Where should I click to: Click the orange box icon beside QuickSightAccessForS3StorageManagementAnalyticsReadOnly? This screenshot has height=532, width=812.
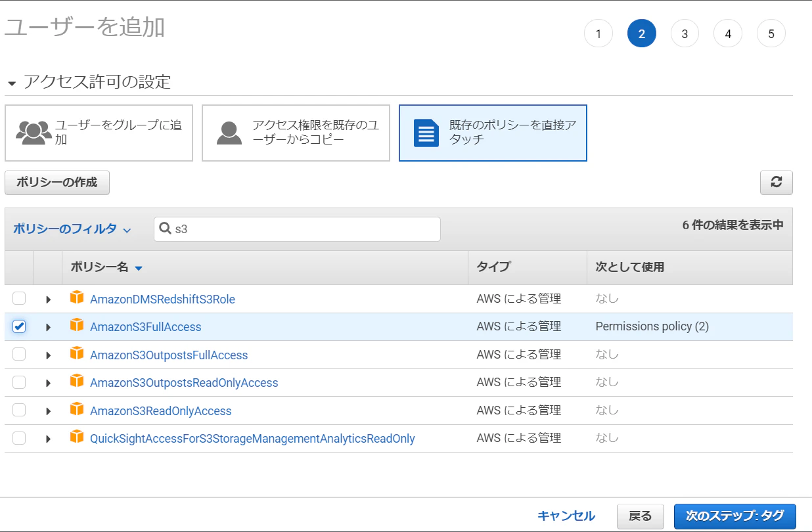coord(77,437)
